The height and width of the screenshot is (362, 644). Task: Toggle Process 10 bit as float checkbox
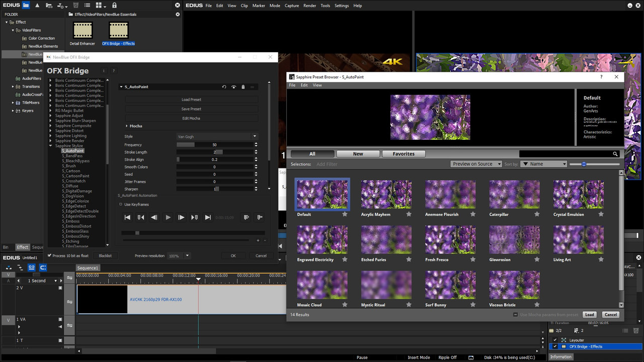tap(50, 256)
